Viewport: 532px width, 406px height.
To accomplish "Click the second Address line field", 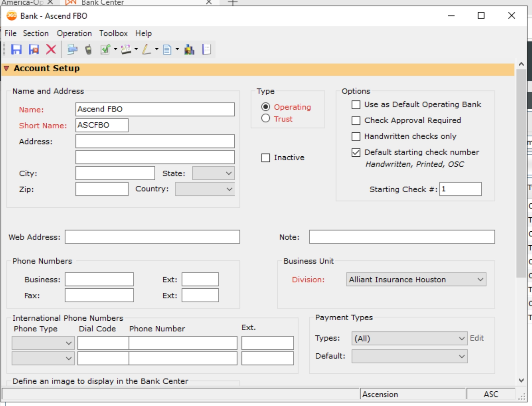I will (155, 157).
